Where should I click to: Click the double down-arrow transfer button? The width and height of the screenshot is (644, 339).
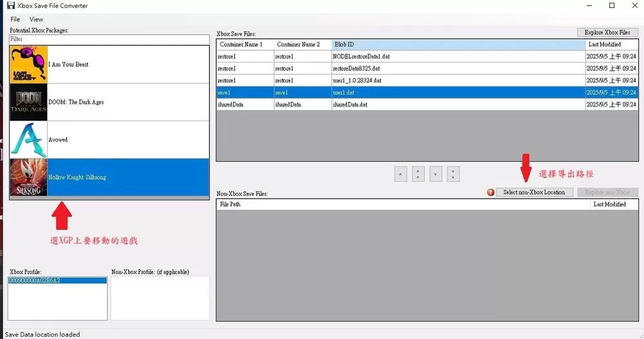453,174
